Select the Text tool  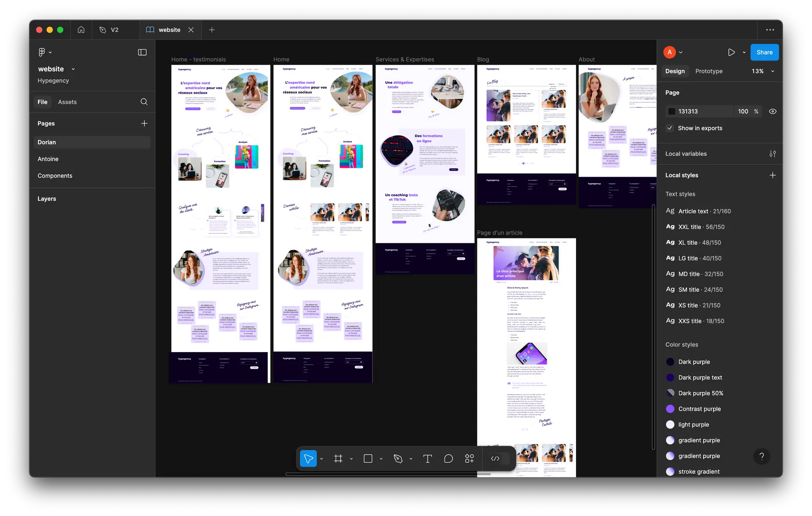tap(428, 459)
